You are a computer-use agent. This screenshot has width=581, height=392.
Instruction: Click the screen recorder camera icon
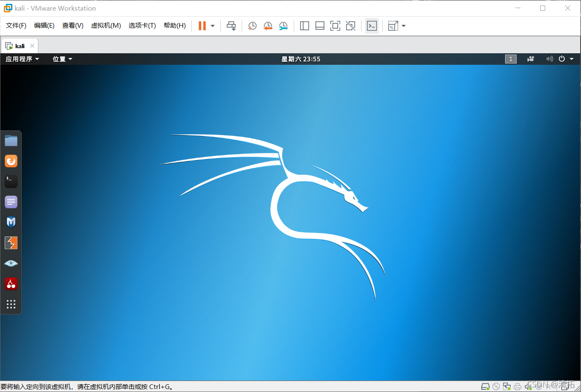(531, 59)
